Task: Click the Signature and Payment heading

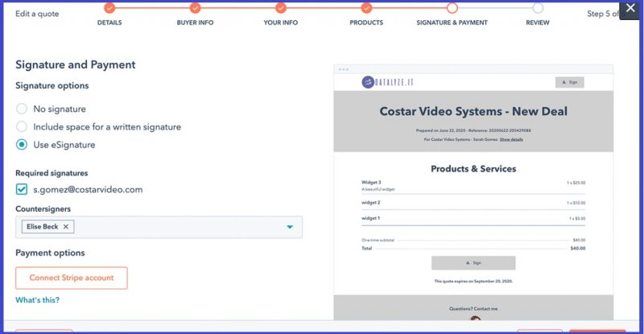Action: click(x=76, y=65)
